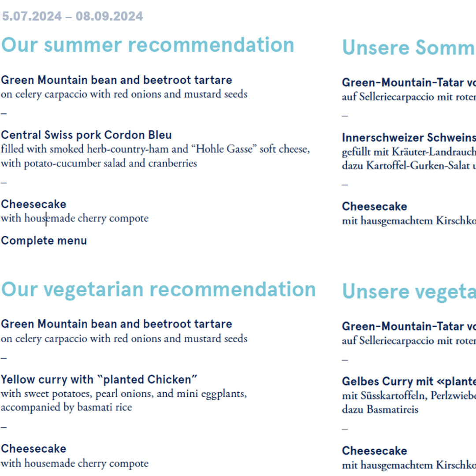Click 'Green Mountain bean and beetroot tartare' under summer recommendation

(116, 80)
